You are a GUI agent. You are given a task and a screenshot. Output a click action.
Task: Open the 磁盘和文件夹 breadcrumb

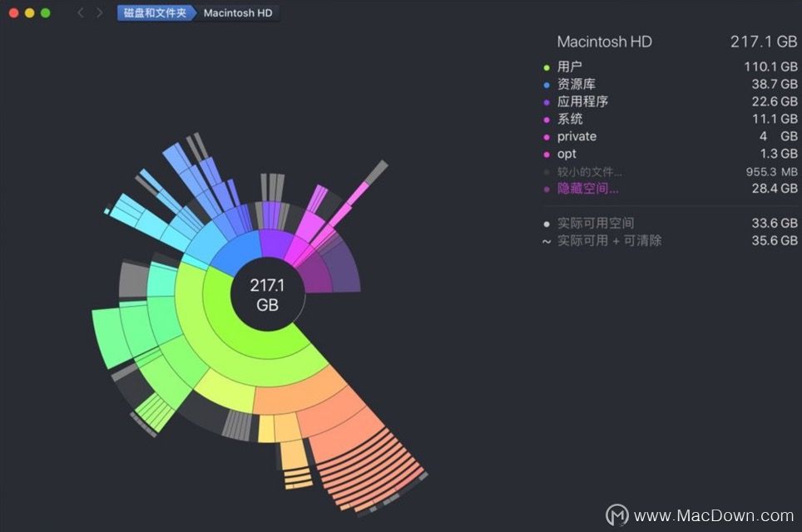click(155, 12)
